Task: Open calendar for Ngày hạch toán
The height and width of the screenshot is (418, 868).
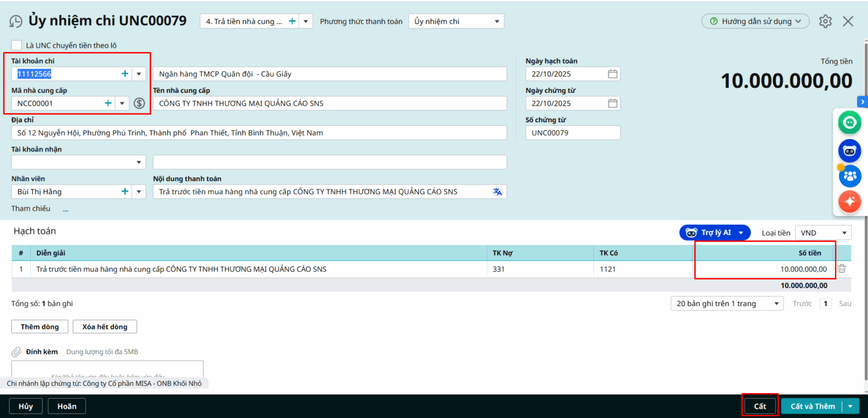Action: pyautogui.click(x=612, y=74)
